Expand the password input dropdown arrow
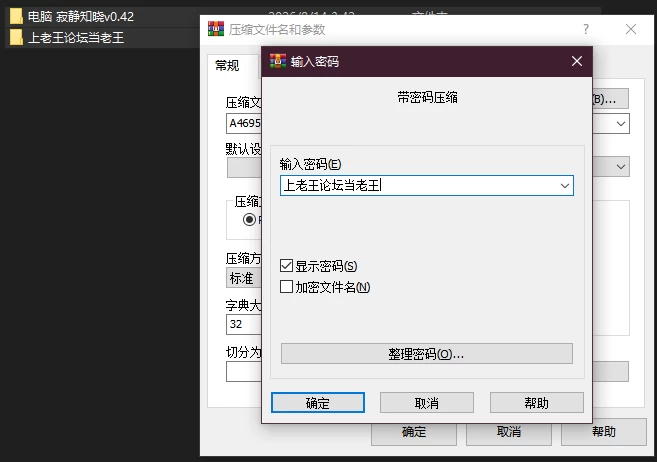Viewport: 657px width, 462px height. pyautogui.click(x=565, y=186)
